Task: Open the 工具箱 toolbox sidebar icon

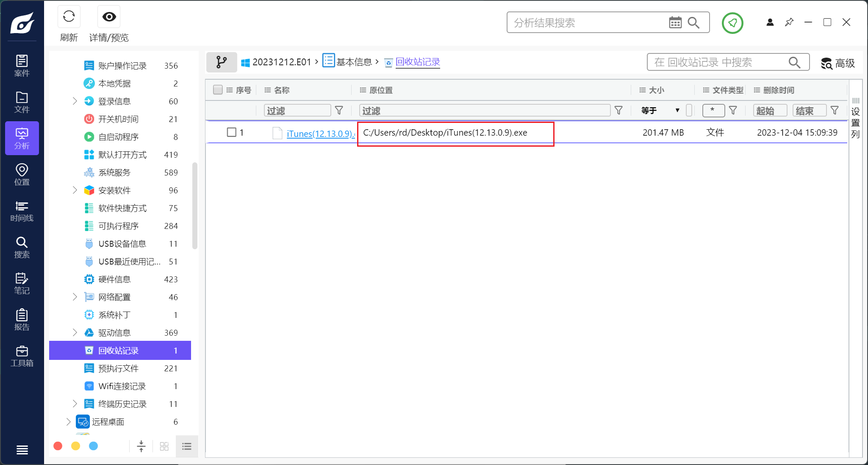Action: pyautogui.click(x=22, y=356)
